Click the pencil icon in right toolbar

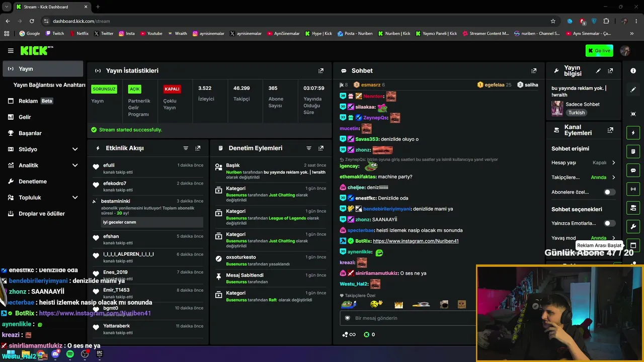[633, 89]
